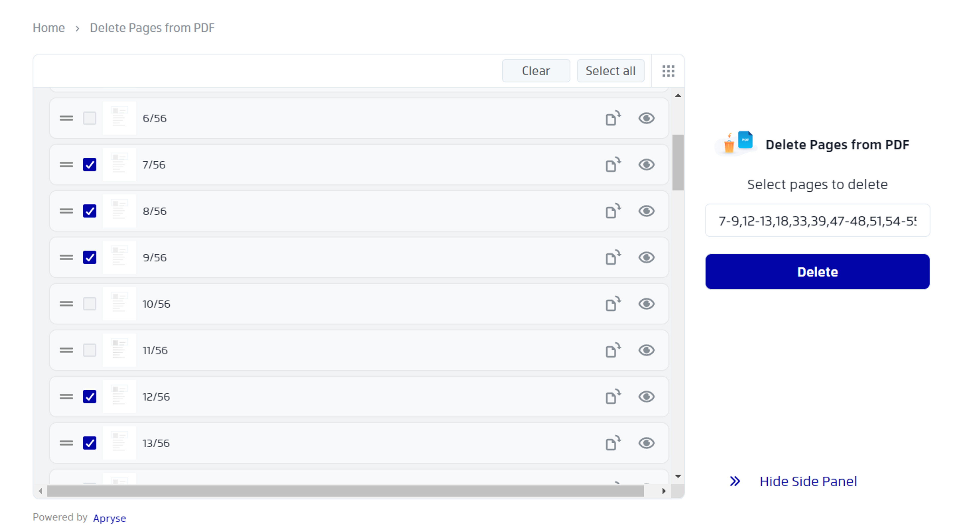Select page 10/56 checkbox
The image size is (980, 531).
click(x=89, y=304)
